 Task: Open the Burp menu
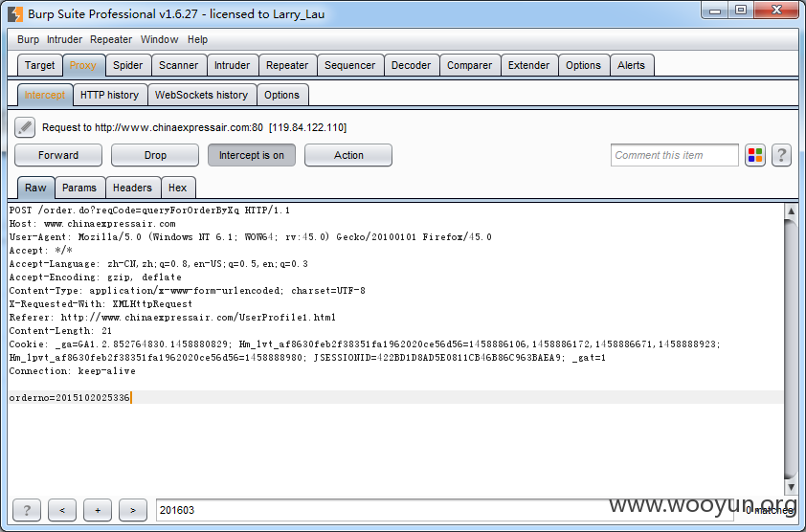pyautogui.click(x=28, y=39)
